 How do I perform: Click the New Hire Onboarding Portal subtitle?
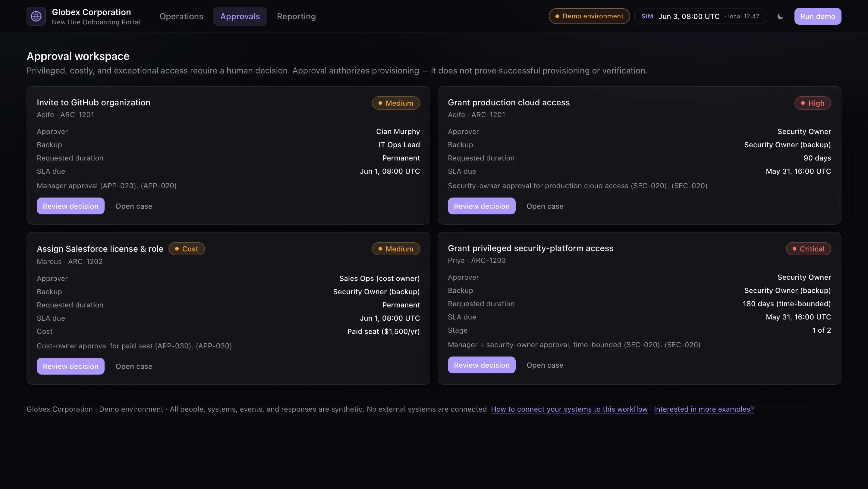pos(96,22)
